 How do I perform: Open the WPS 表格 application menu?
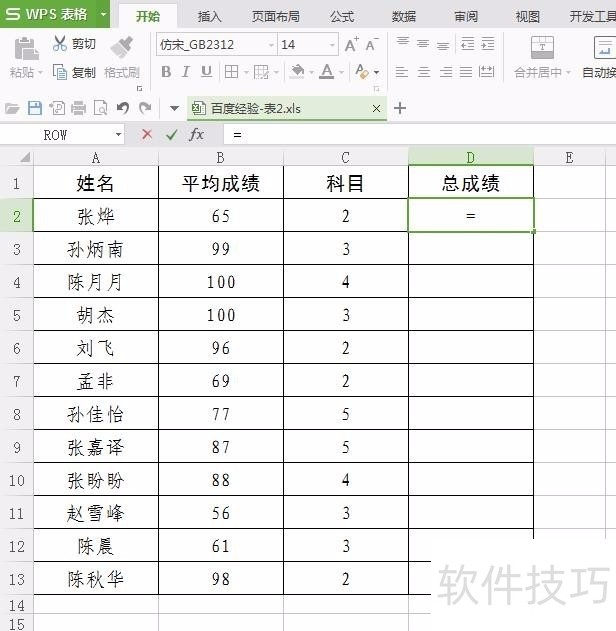point(55,14)
